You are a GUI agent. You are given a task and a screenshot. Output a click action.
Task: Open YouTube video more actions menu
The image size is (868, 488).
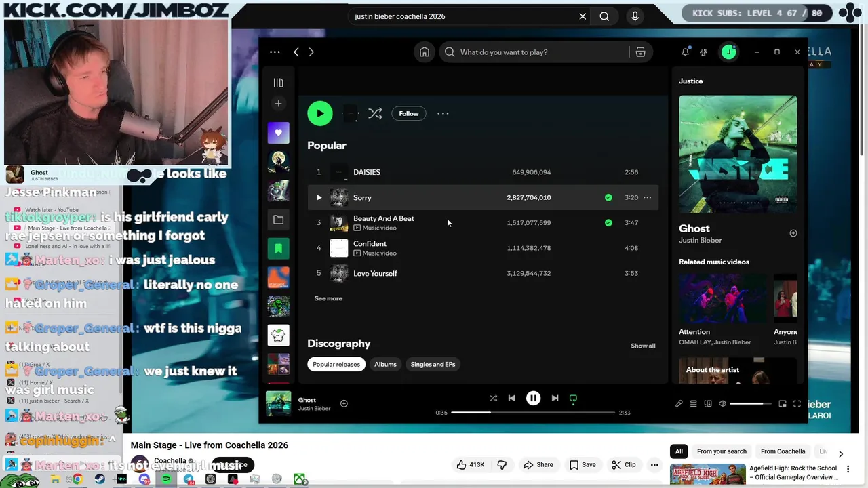tap(654, 465)
